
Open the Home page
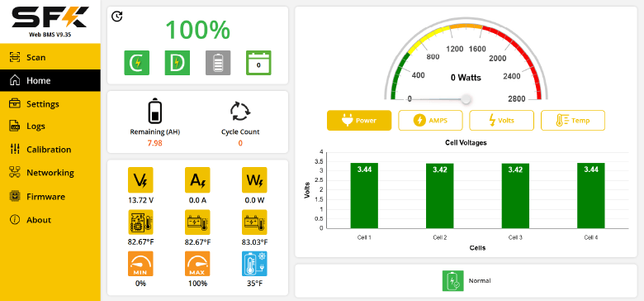pyautogui.click(x=50, y=80)
